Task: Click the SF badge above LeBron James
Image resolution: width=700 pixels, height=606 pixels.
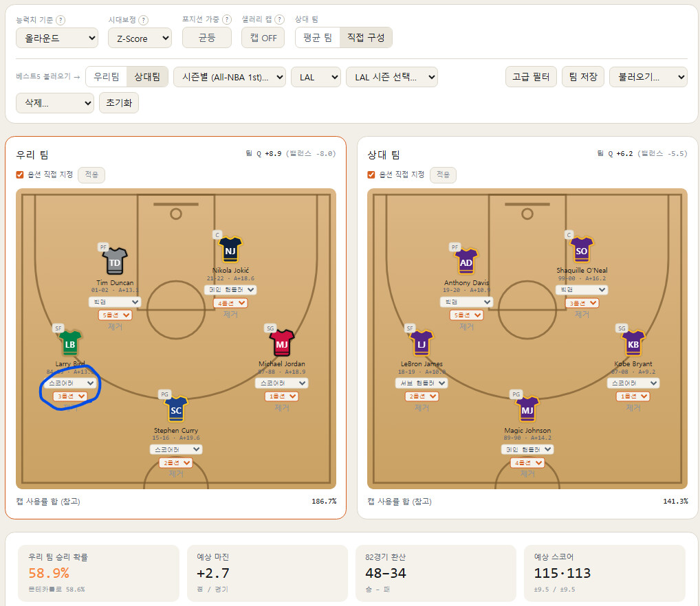Action: click(410, 328)
